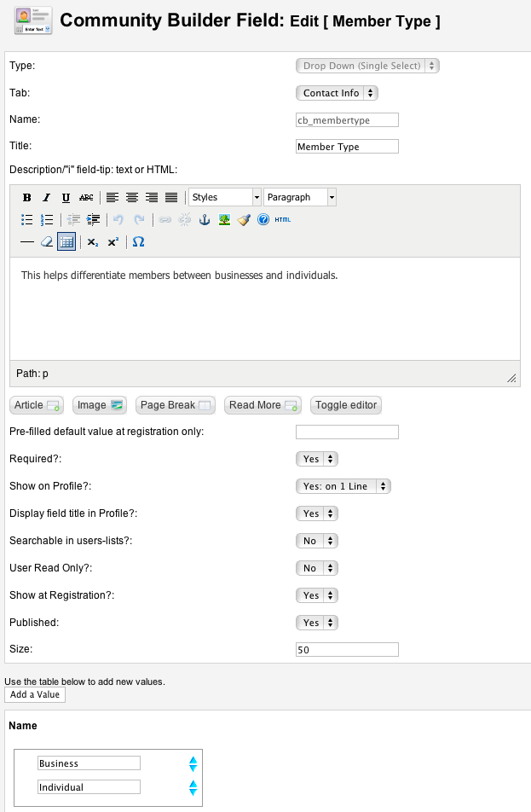Click the Read More button
The height and width of the screenshot is (812, 531).
(x=263, y=405)
